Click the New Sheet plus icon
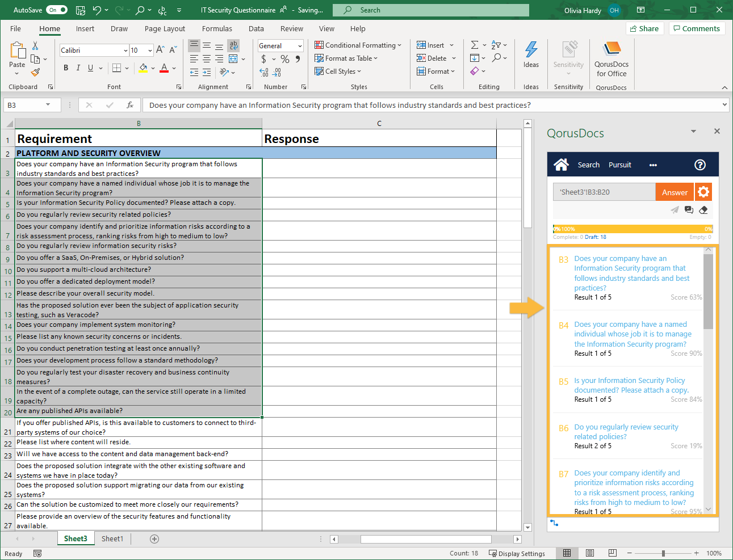Viewport: 733px width, 560px height. tap(154, 539)
